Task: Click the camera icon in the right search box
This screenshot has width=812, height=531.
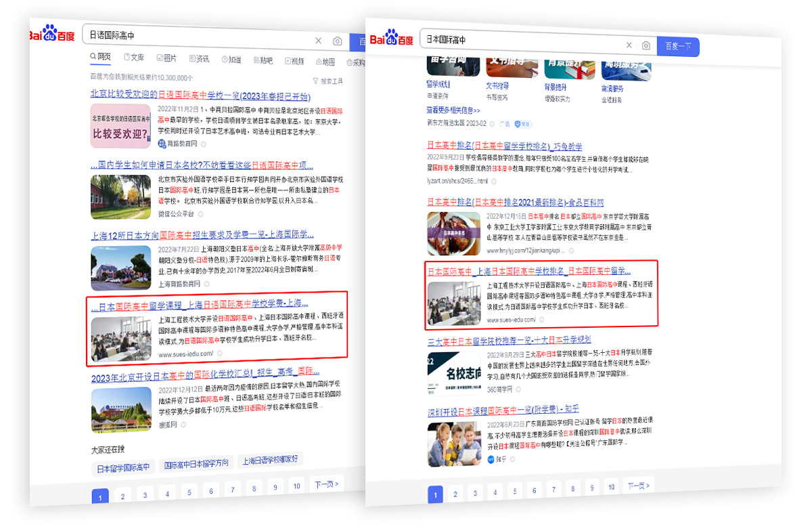Action: click(x=646, y=45)
